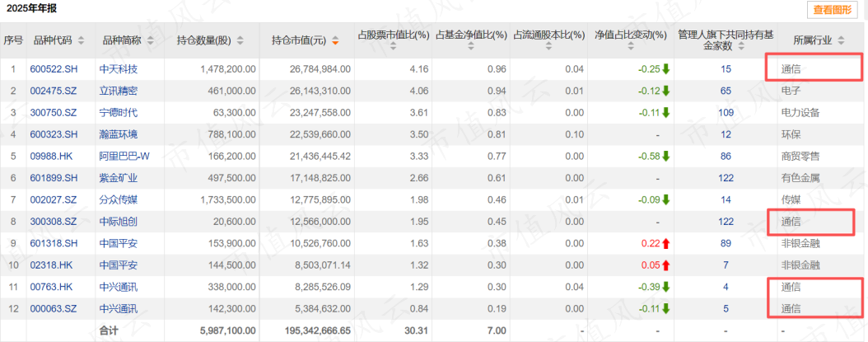Sort by 占流通股本比(%) column icon
The height and width of the screenshot is (342, 868).
click(548, 47)
